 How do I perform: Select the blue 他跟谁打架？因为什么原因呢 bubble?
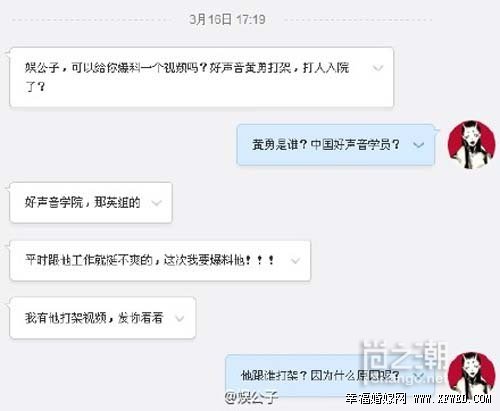tap(330, 376)
